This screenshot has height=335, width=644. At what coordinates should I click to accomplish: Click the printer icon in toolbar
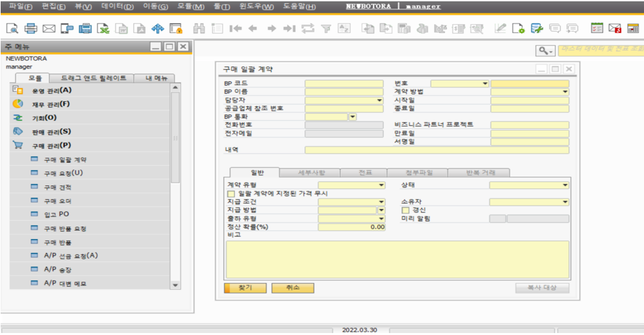tap(31, 28)
